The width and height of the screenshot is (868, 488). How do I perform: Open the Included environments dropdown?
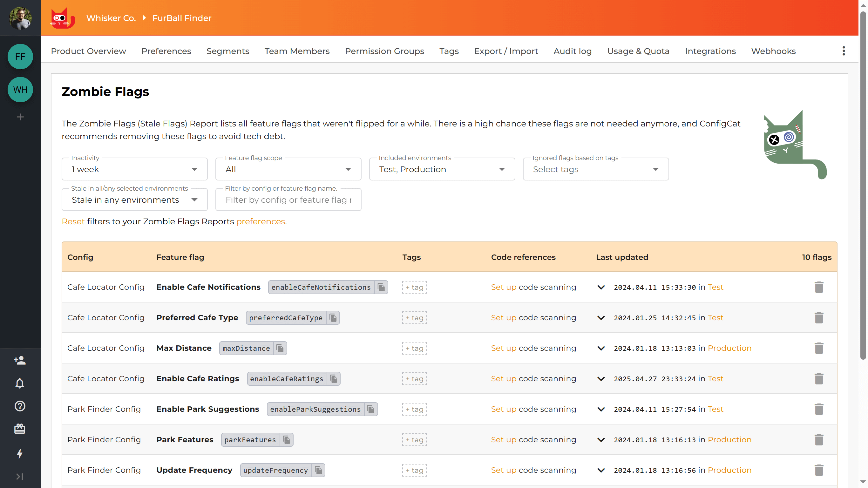pos(442,169)
